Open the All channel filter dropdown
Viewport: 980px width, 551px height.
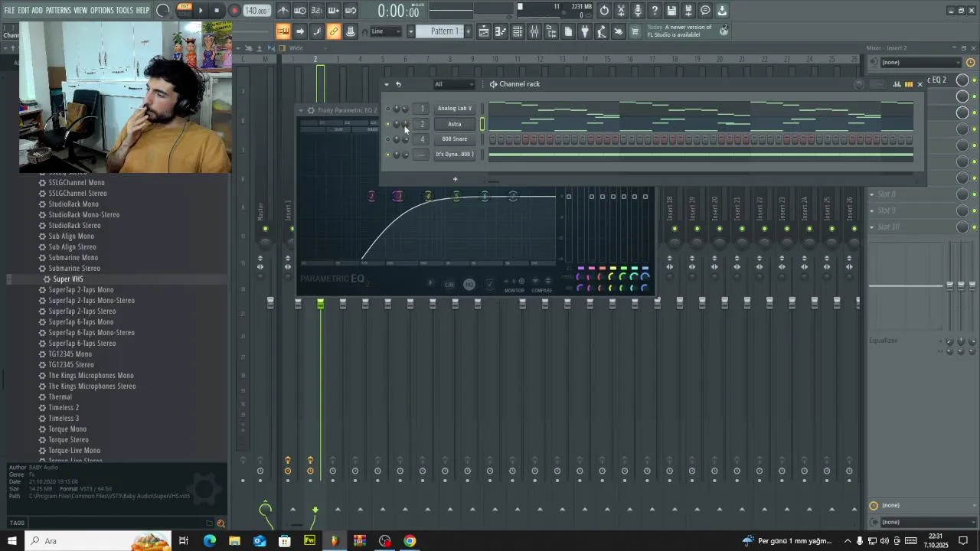453,84
